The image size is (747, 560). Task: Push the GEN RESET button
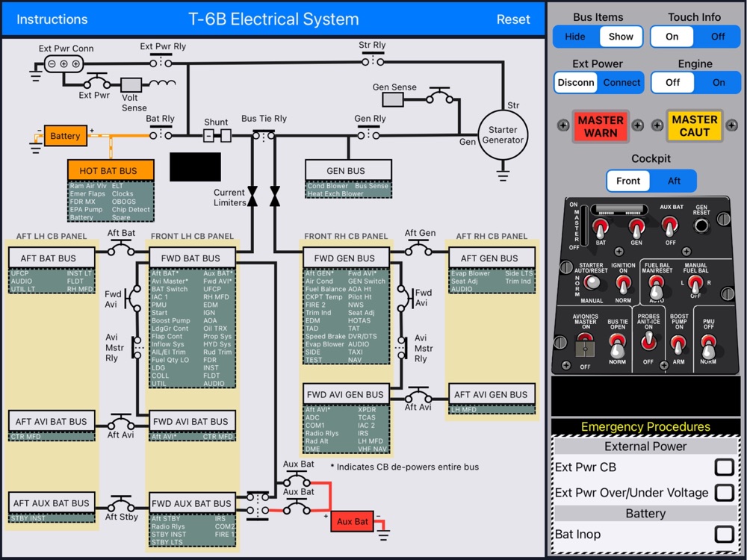701,226
